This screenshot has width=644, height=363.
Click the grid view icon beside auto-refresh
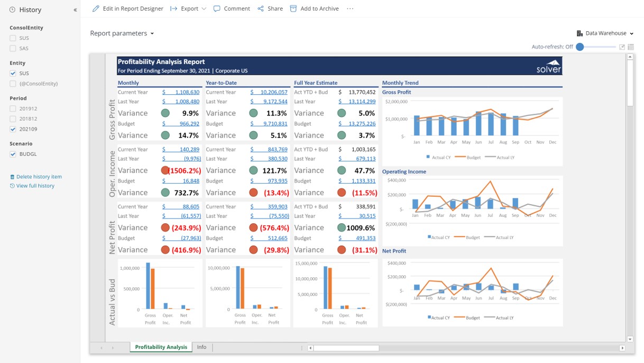[631, 47]
